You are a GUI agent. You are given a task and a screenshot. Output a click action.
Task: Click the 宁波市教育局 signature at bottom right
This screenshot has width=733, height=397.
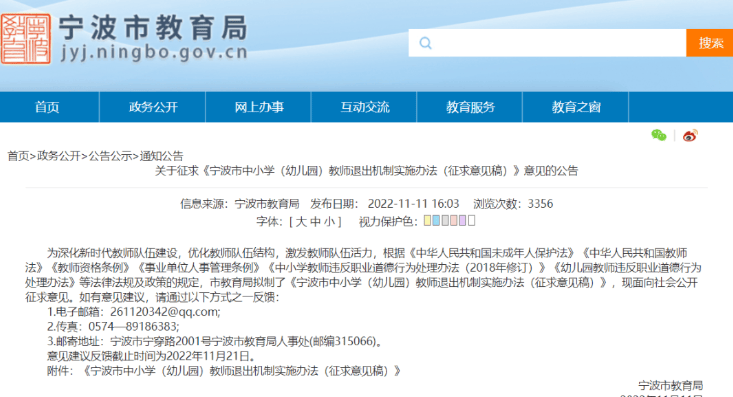(671, 386)
